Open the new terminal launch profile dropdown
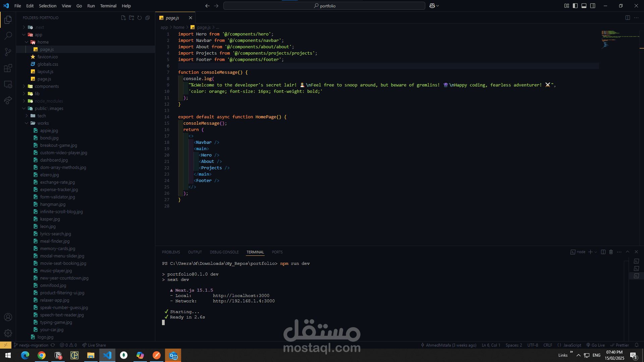 596,252
